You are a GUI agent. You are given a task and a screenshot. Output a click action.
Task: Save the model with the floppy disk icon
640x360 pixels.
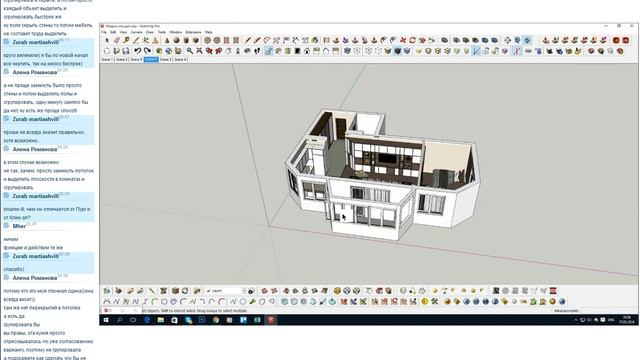point(126,51)
